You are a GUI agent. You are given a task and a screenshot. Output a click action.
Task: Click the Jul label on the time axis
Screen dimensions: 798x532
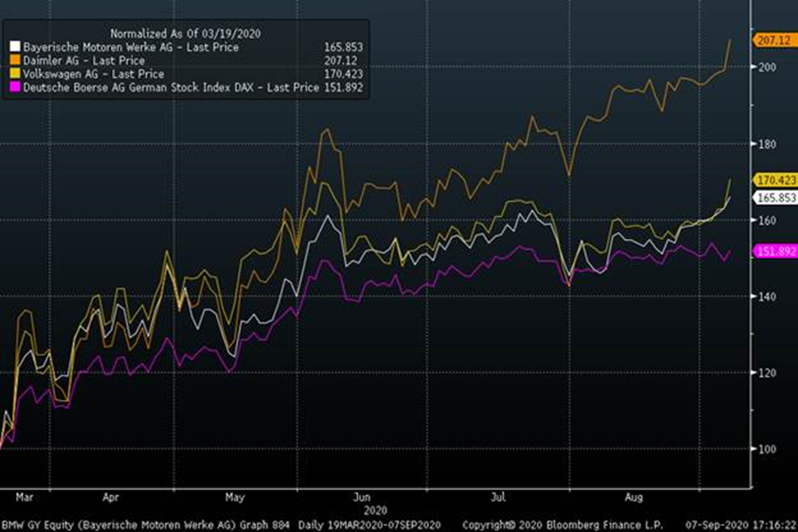coord(498,497)
